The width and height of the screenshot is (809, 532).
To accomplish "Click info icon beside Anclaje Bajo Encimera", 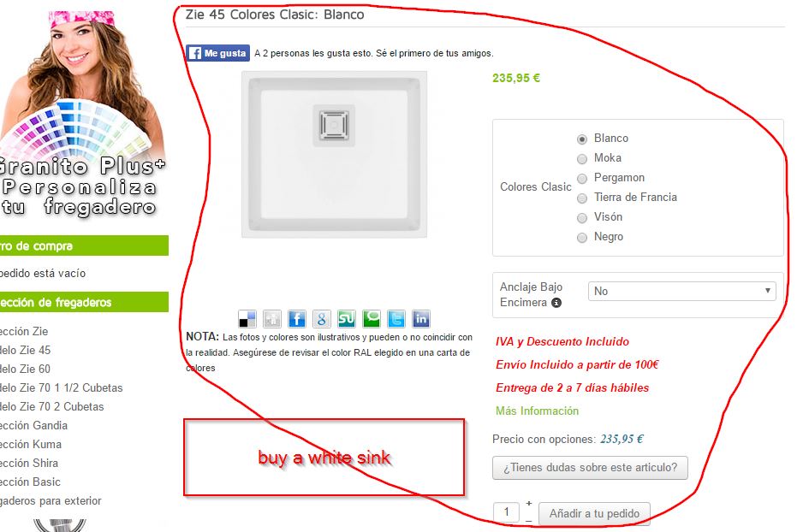I will (x=556, y=303).
